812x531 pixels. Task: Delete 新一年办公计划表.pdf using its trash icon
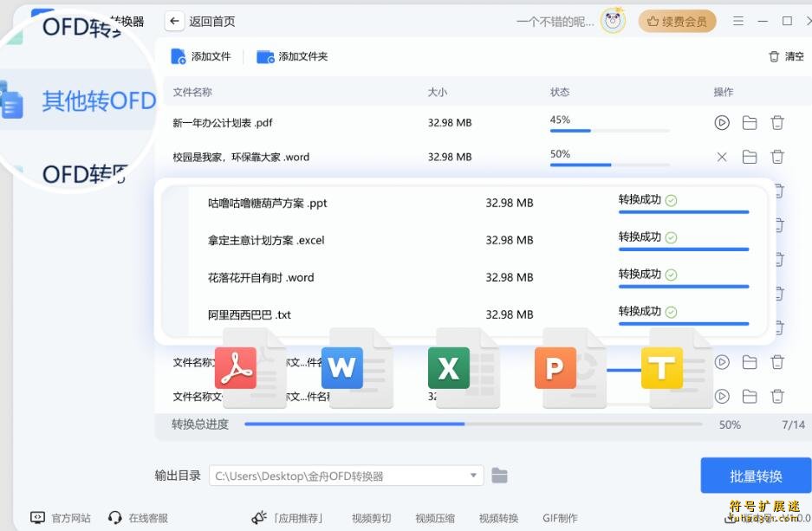pyautogui.click(x=777, y=122)
